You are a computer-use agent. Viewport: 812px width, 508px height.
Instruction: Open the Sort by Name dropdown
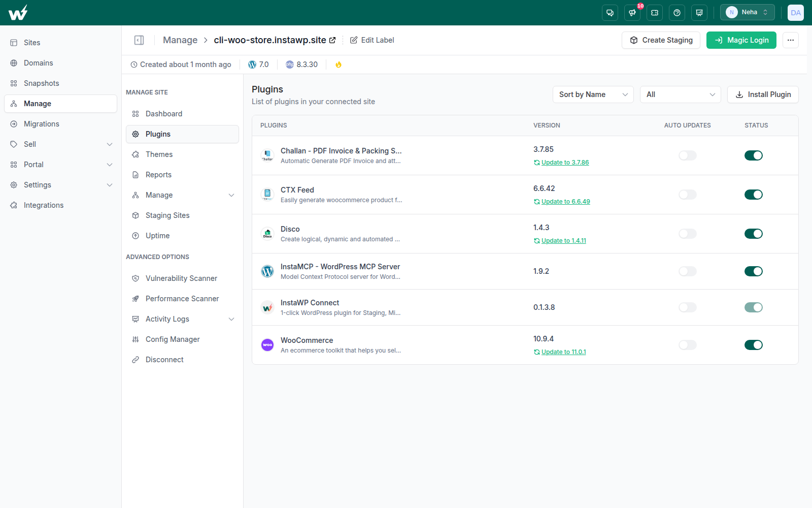[593, 94]
